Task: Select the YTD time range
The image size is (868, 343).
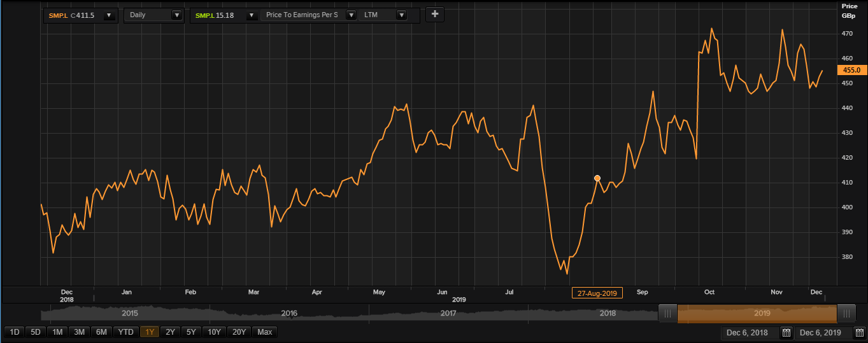Action: [x=126, y=332]
